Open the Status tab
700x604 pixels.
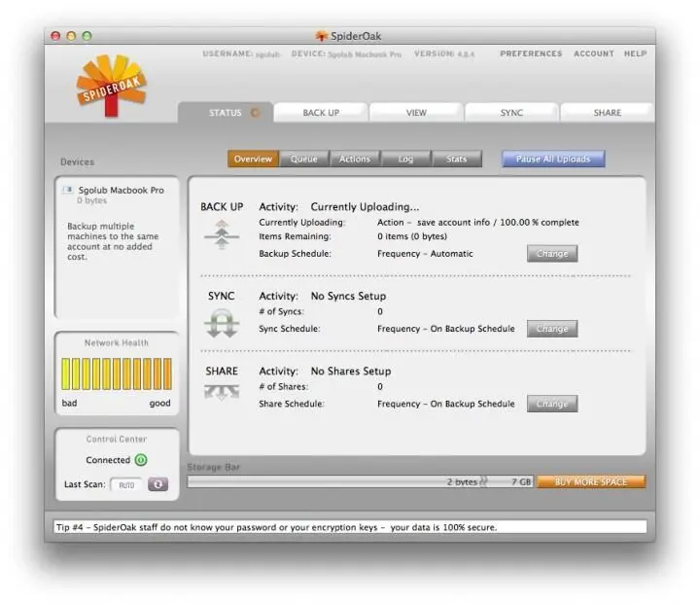(226, 113)
